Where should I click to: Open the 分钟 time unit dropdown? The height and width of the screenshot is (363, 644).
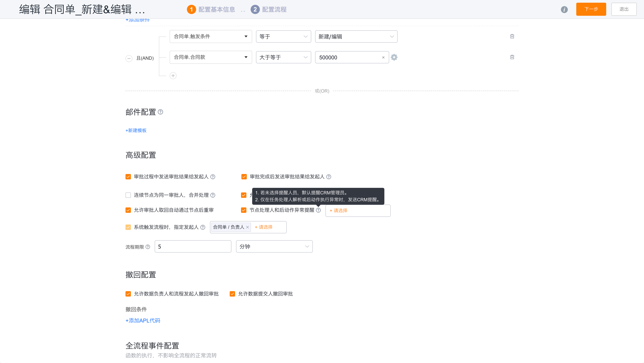[274, 246]
